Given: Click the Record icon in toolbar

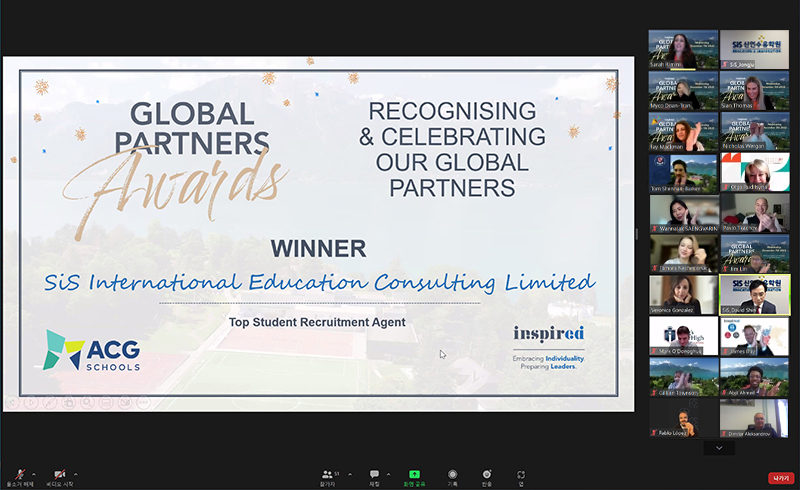Looking at the screenshot, I should point(452,474).
